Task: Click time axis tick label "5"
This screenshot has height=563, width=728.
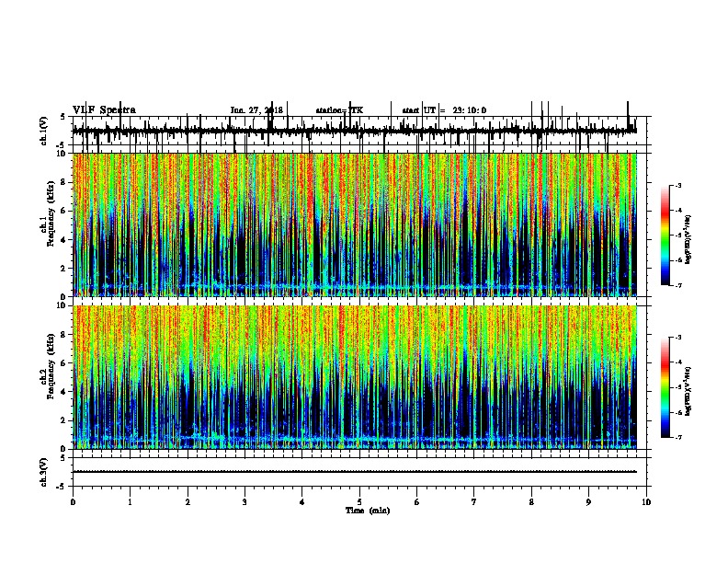Action: click(359, 502)
